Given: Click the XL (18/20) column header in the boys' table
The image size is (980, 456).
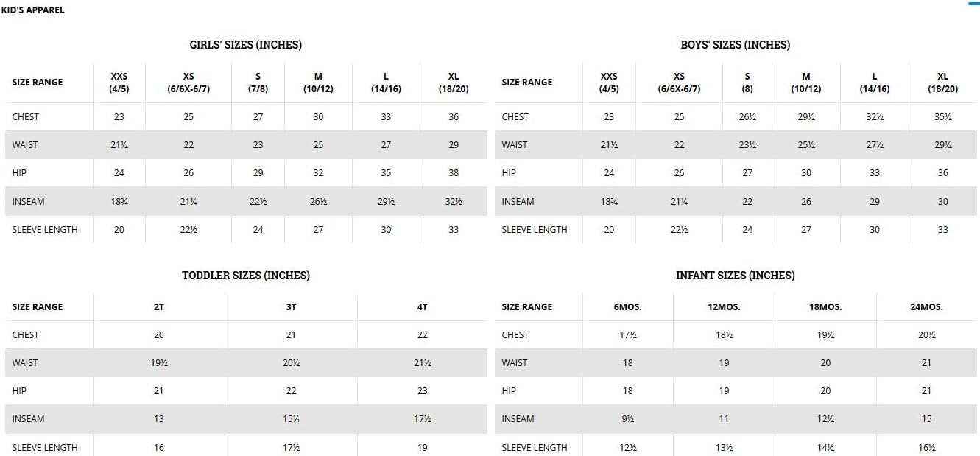Looking at the screenshot, I should [943, 83].
